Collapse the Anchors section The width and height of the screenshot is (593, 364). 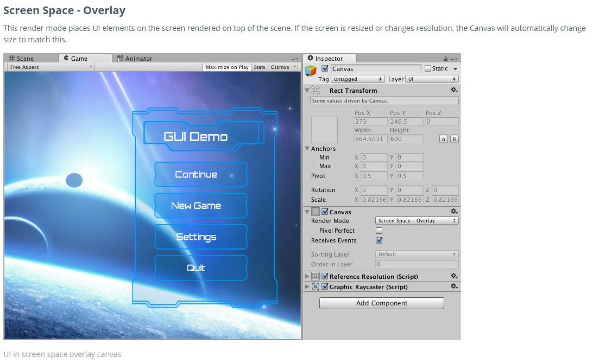point(307,149)
